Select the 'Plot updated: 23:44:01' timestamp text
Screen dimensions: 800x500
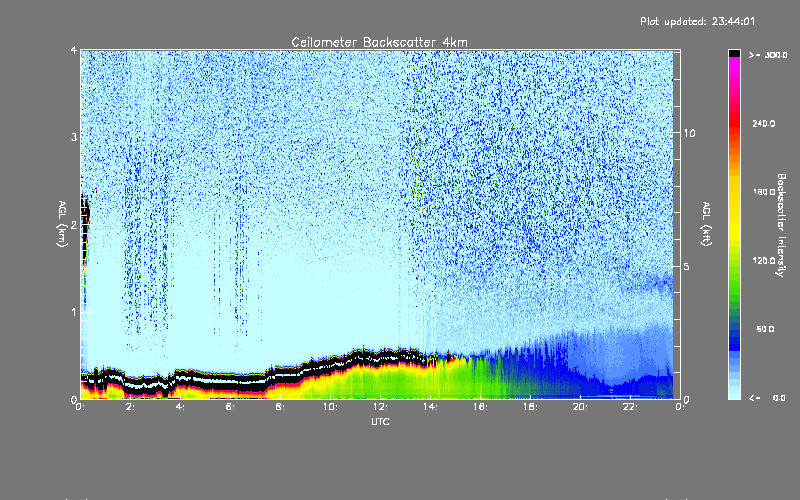(x=697, y=21)
